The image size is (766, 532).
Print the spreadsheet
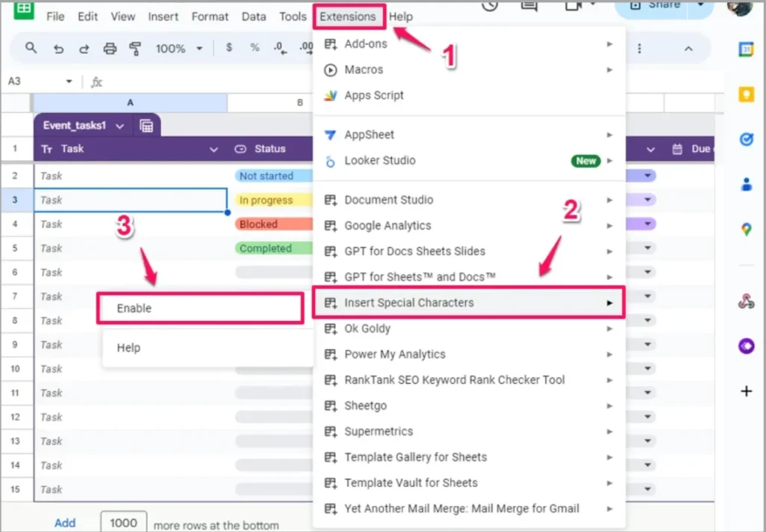pos(110,49)
